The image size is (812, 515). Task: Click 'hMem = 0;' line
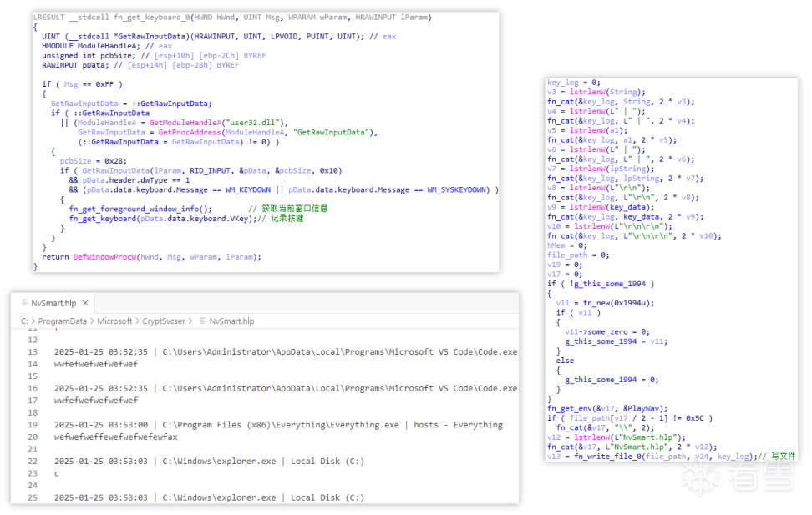(567, 246)
